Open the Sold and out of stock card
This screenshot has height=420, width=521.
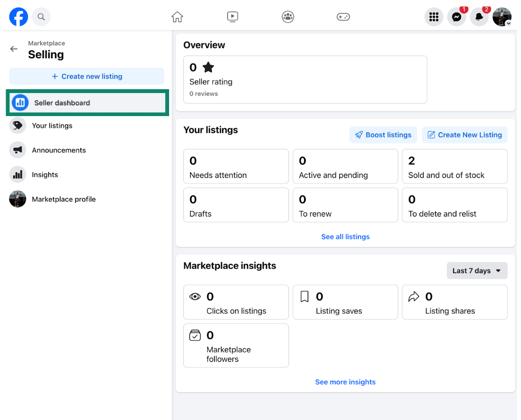(454, 166)
